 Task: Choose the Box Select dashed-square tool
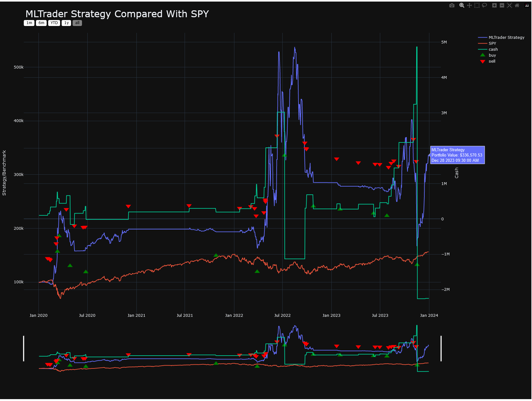[477, 5]
